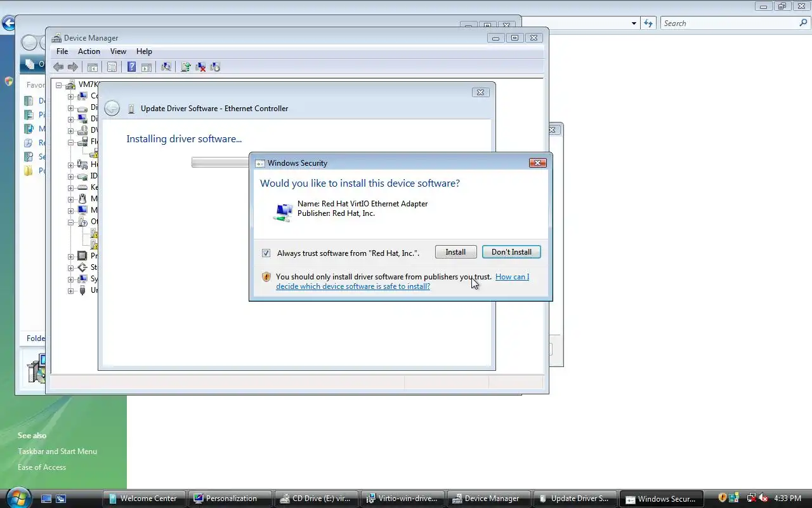Click the Scan for hardware changes toolbar icon
The width and height of the screenshot is (812, 508).
(166, 67)
